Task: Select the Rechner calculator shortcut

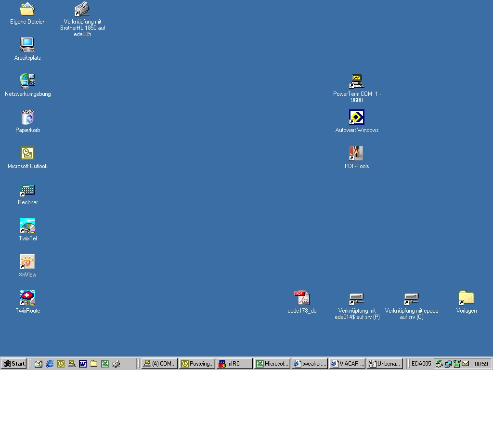Action: (x=27, y=190)
